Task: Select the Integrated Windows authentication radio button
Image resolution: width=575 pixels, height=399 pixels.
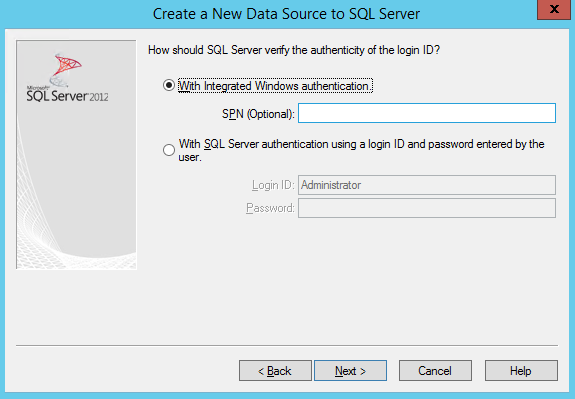Action: coord(169,85)
